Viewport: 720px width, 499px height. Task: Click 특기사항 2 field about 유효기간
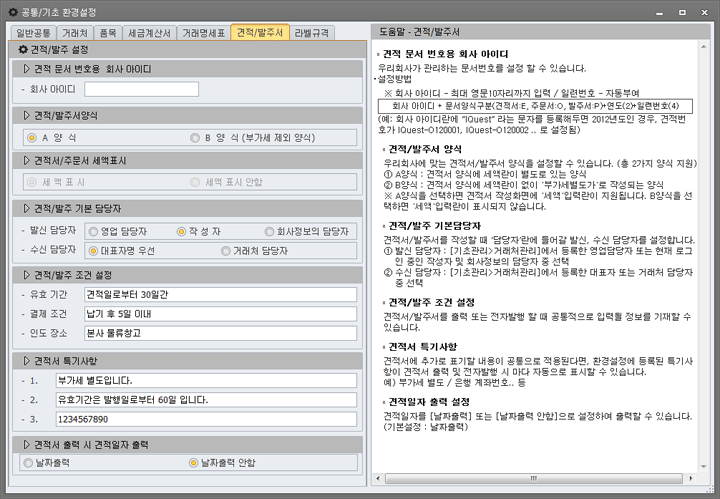(206, 400)
